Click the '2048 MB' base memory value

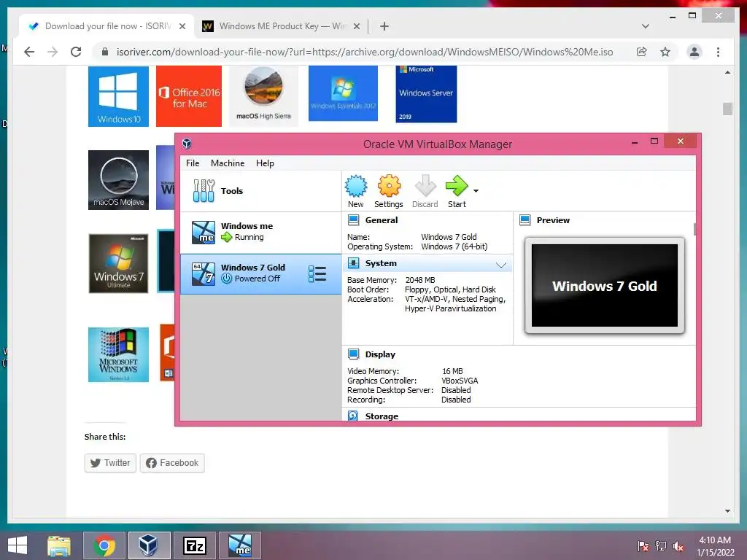[420, 280]
